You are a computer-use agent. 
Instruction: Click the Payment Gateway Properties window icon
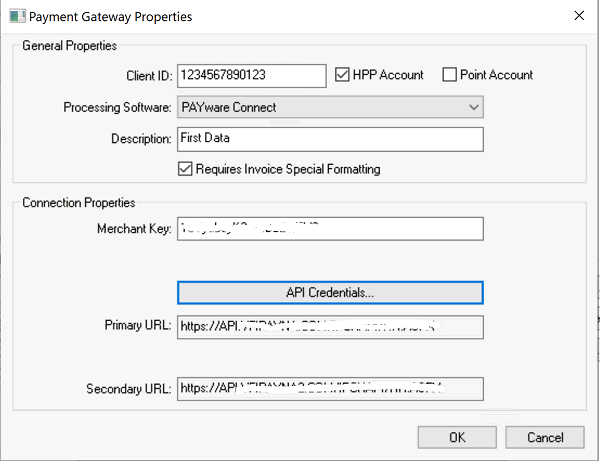[x=14, y=16]
